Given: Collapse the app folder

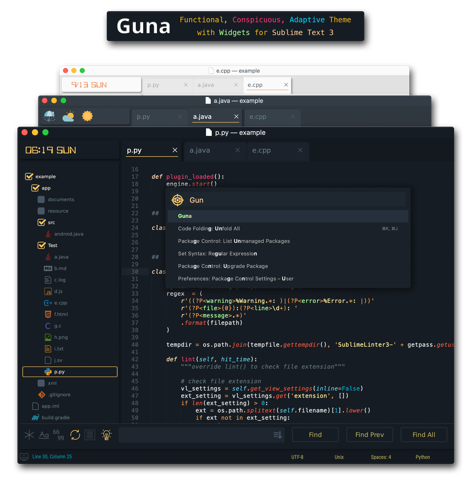Looking at the screenshot, I should click(x=35, y=188).
